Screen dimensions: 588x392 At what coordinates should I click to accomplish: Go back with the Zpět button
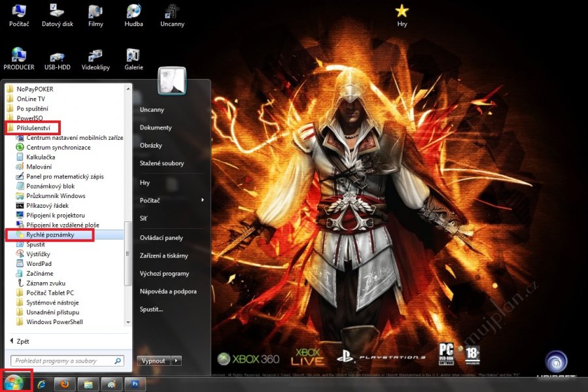pyautogui.click(x=20, y=342)
